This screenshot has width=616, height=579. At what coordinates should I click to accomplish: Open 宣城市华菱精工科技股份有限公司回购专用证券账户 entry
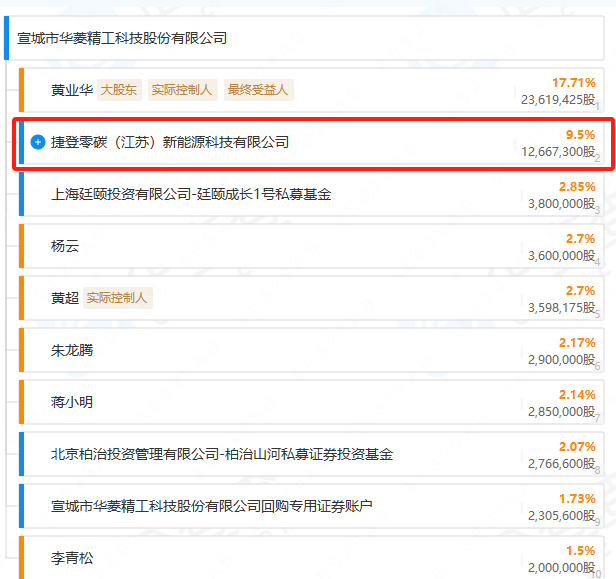(211, 506)
